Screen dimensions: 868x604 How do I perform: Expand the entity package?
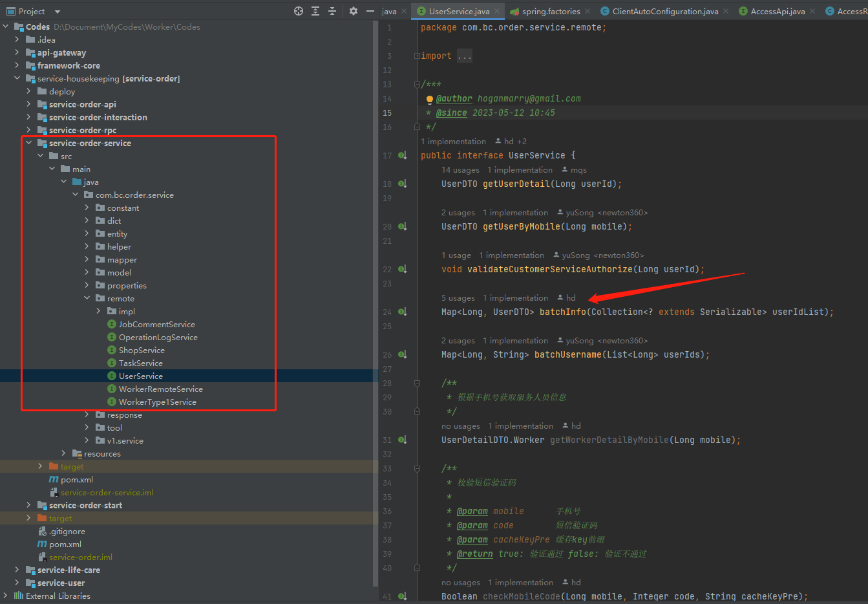87,233
